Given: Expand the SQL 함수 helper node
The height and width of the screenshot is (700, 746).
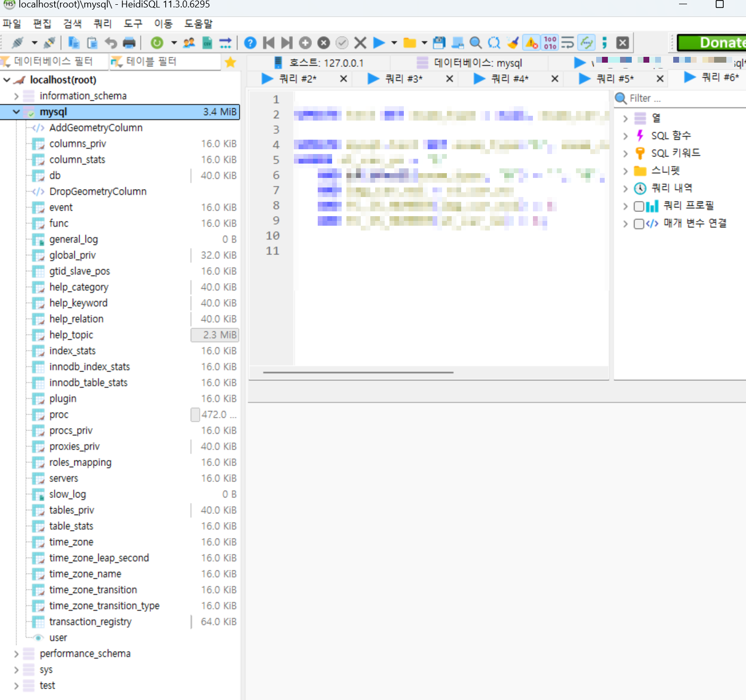Looking at the screenshot, I should [625, 136].
